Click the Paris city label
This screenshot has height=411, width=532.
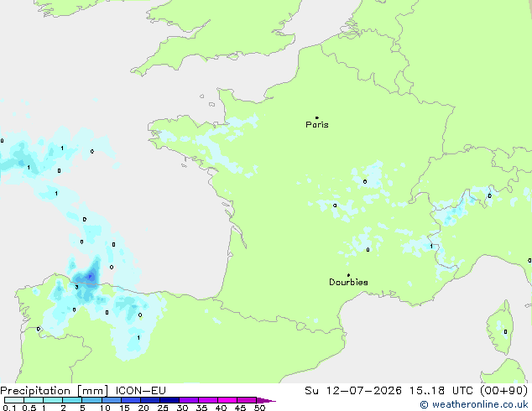[317, 125]
